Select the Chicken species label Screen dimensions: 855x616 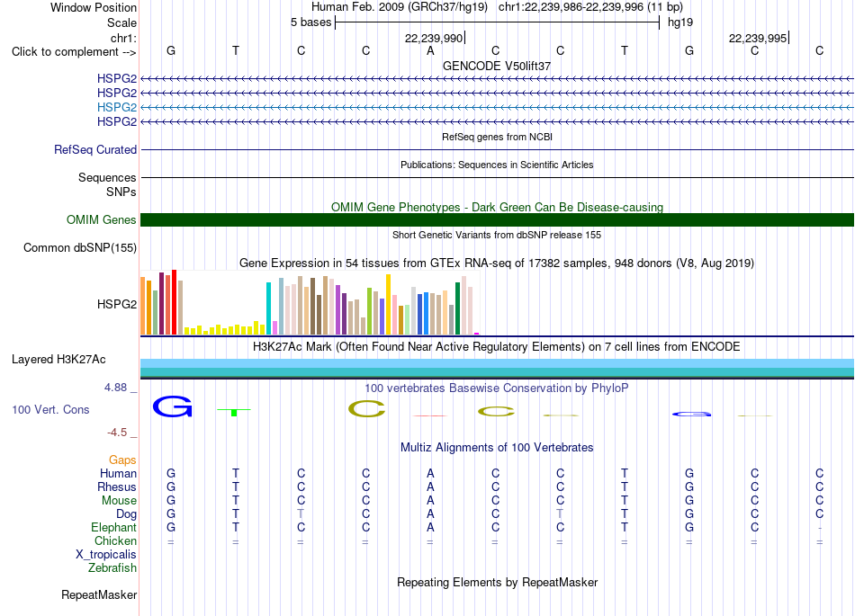[115, 540]
